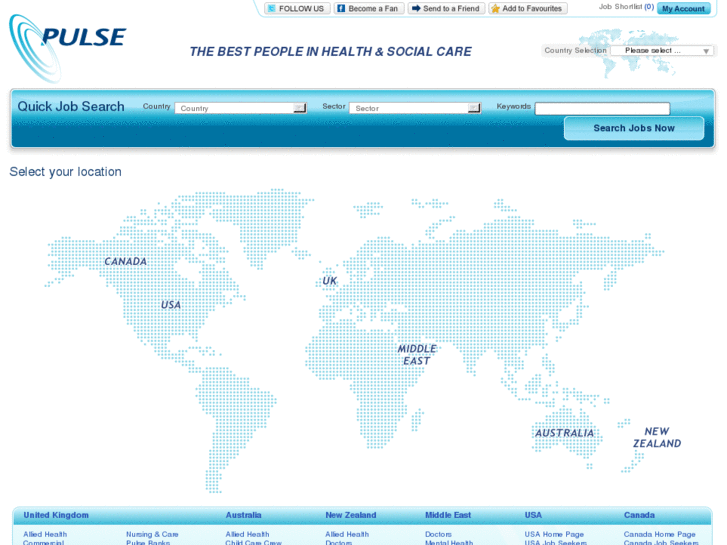Expand the Sector dropdown
This screenshot has height=545, width=727.
(x=415, y=108)
